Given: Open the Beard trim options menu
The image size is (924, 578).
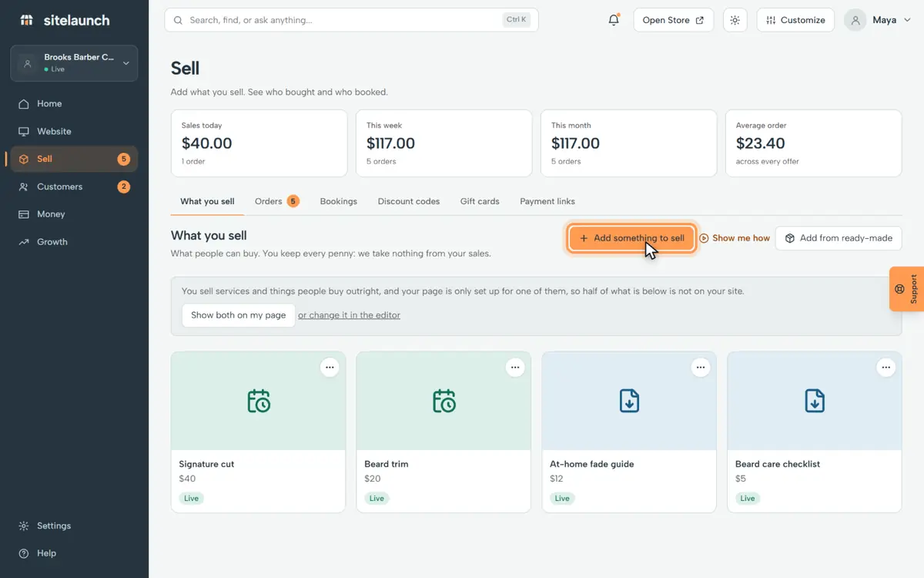Looking at the screenshot, I should (515, 368).
